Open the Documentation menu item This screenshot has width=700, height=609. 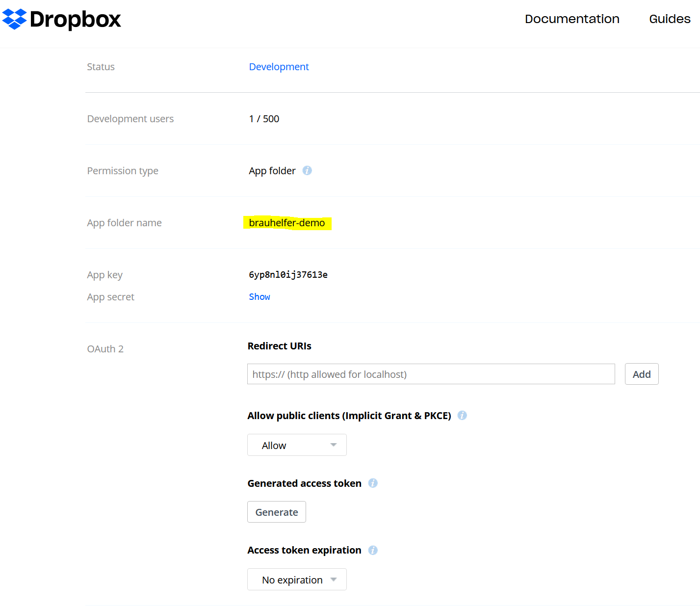(572, 19)
